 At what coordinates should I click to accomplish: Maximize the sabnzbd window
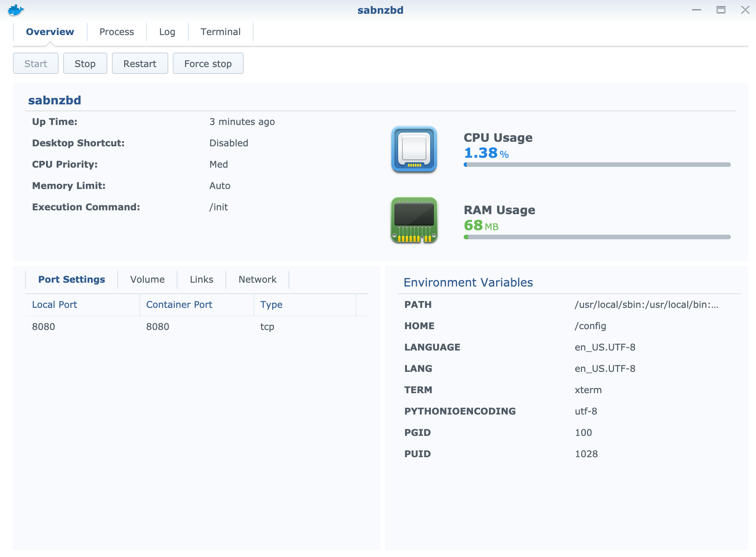click(x=721, y=10)
